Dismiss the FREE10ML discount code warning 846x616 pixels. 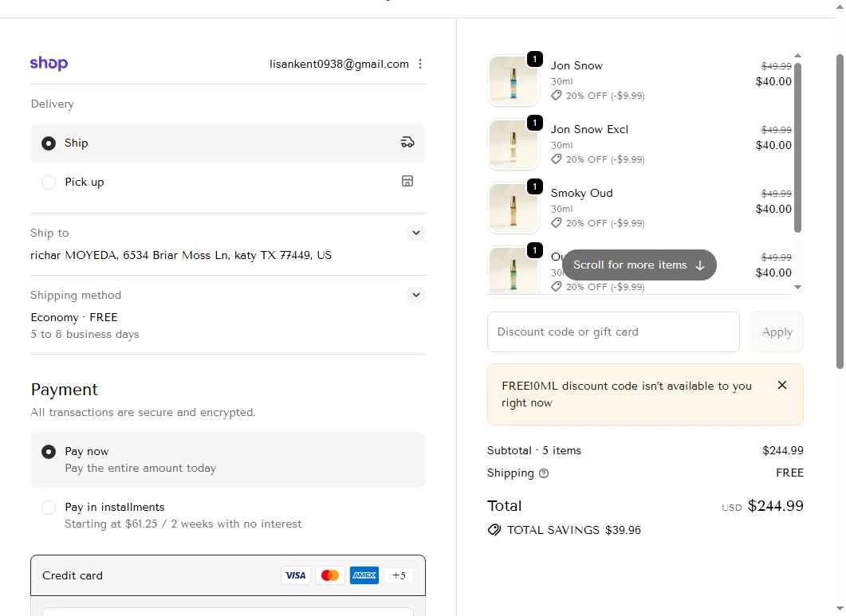[781, 385]
